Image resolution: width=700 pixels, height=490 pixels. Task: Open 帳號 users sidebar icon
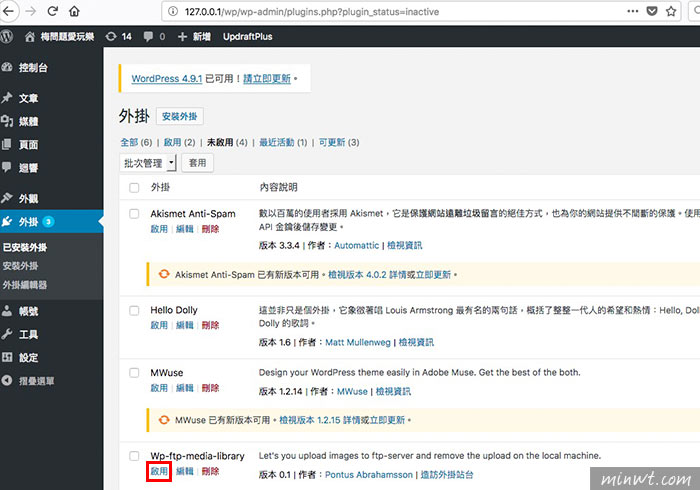pos(7,311)
